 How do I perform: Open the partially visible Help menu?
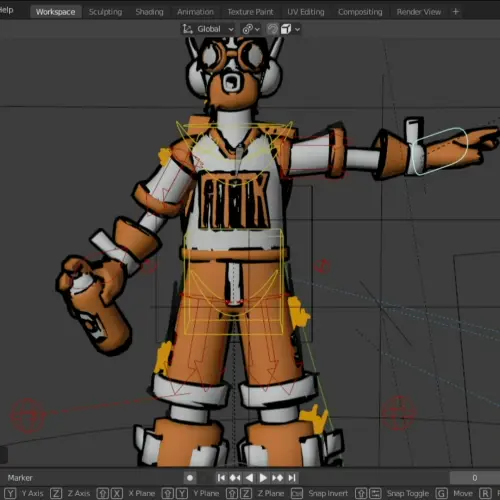click(x=6, y=10)
